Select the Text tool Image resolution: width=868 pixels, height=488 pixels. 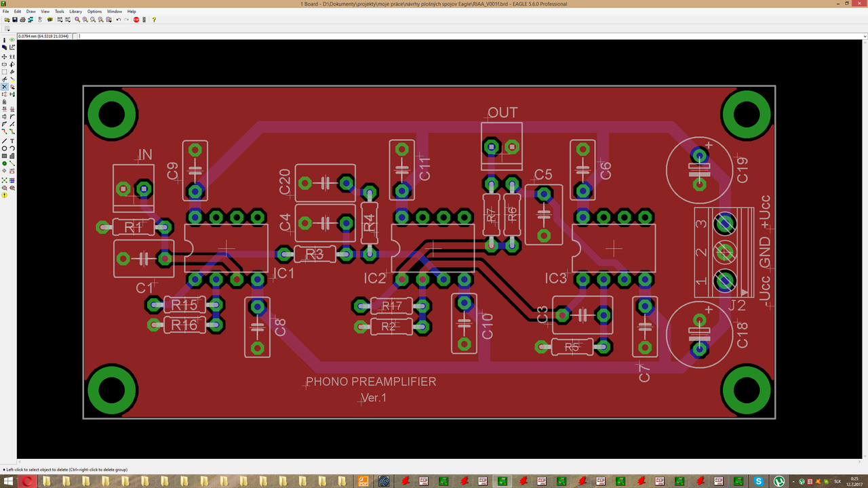(12, 141)
